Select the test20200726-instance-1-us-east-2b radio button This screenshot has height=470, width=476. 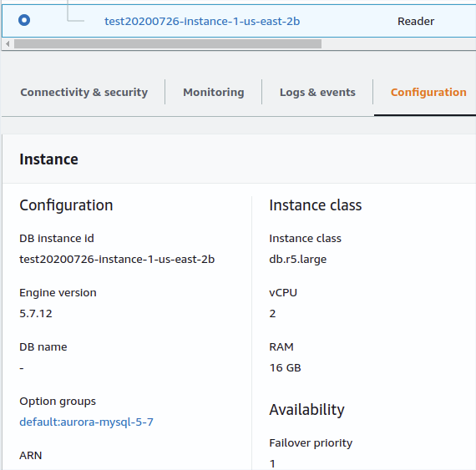click(x=24, y=20)
